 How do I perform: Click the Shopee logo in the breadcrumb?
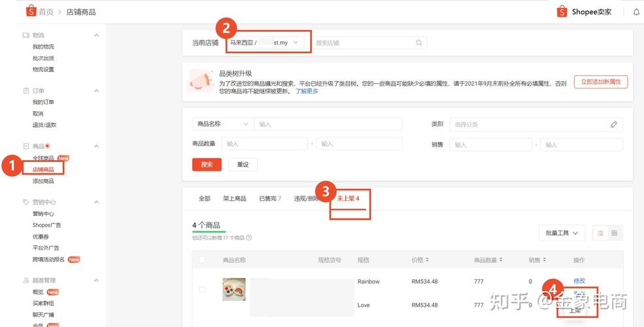31,11
